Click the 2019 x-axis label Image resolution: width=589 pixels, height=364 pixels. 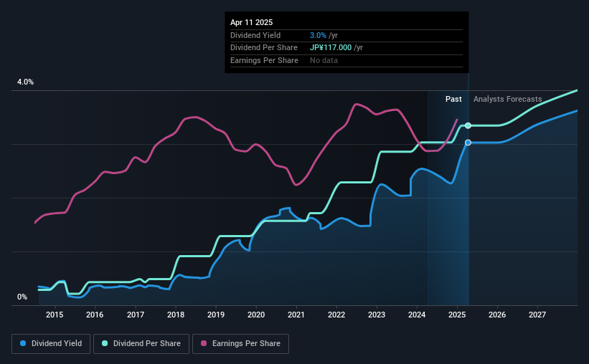click(x=216, y=315)
